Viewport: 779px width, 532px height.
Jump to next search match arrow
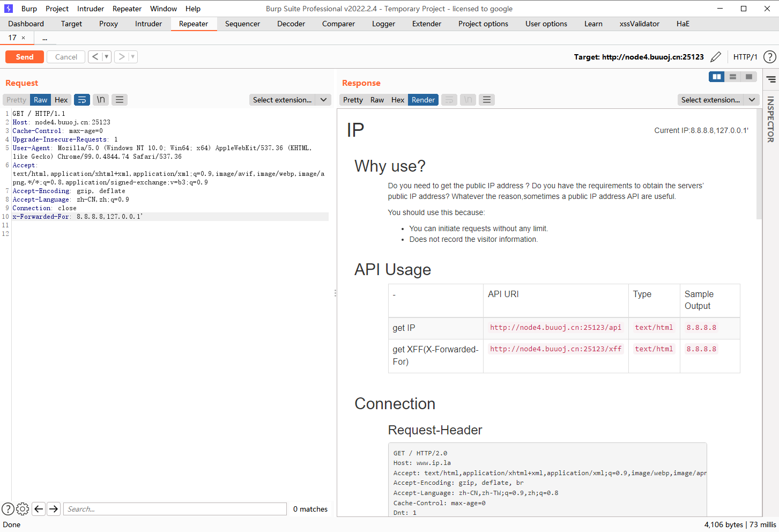point(54,509)
